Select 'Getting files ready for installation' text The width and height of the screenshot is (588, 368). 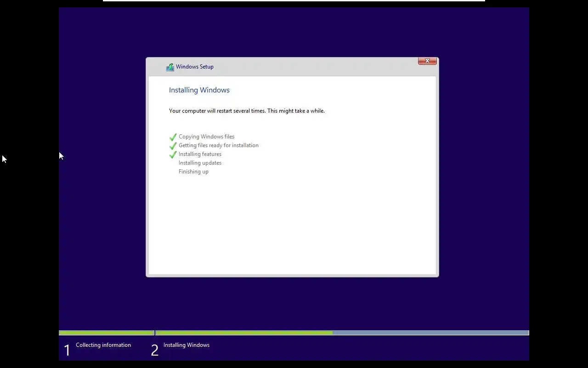coord(219,145)
